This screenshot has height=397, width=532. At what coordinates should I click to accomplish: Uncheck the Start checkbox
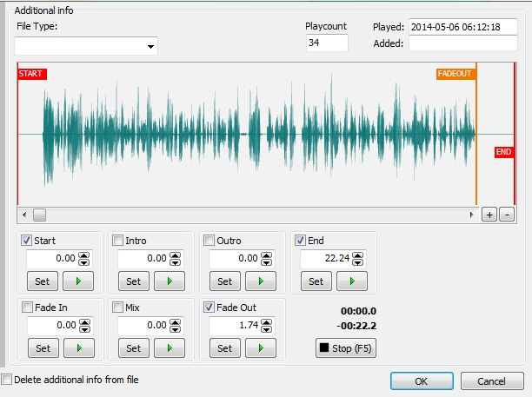26,241
